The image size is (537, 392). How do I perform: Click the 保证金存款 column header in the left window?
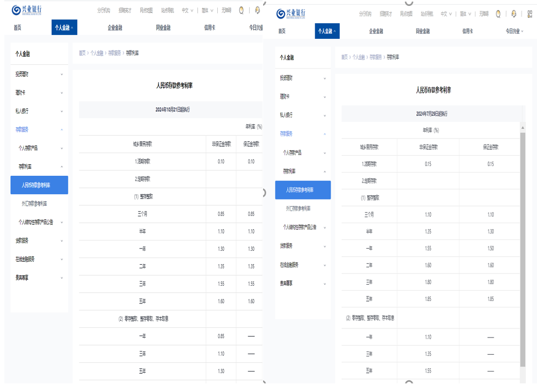tap(251, 144)
